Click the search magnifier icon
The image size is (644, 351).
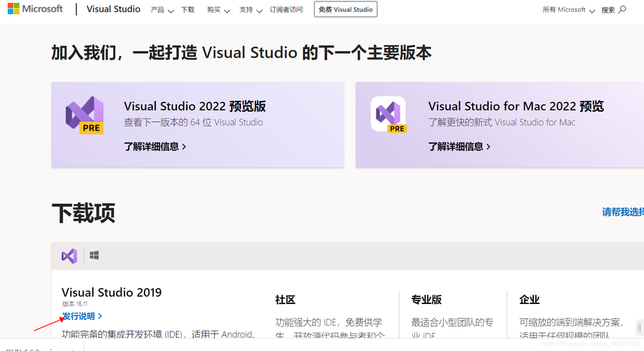(x=622, y=10)
